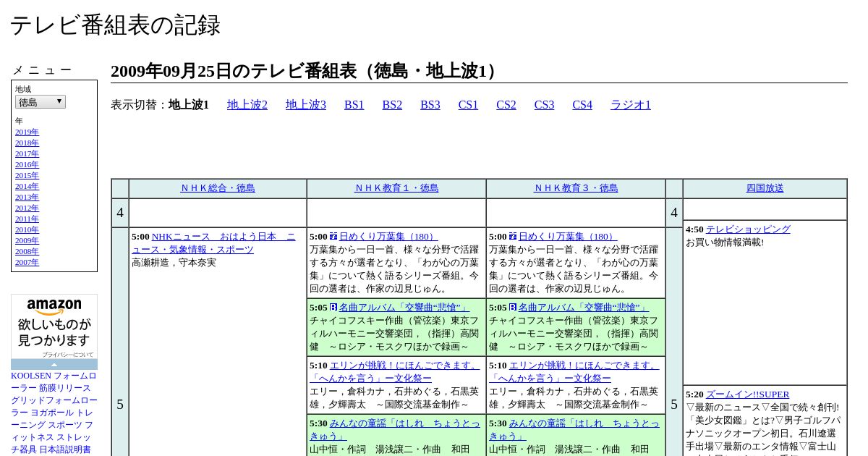The image size is (868, 456).
Task: Switch to the BS3 listing
Action: coord(430,105)
